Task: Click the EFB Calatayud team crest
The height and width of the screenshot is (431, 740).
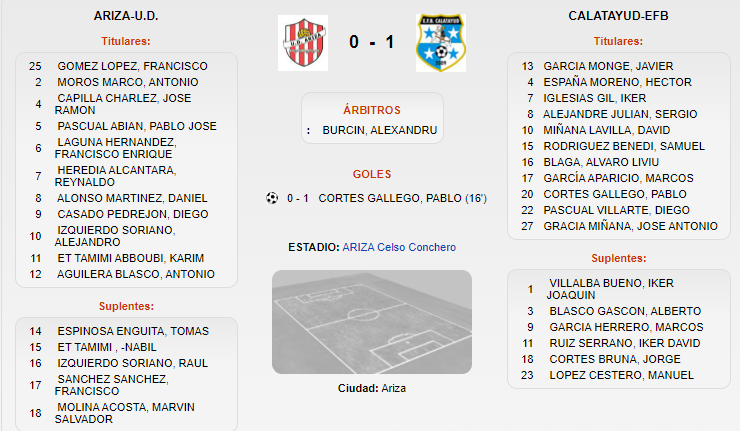Action: click(x=441, y=43)
